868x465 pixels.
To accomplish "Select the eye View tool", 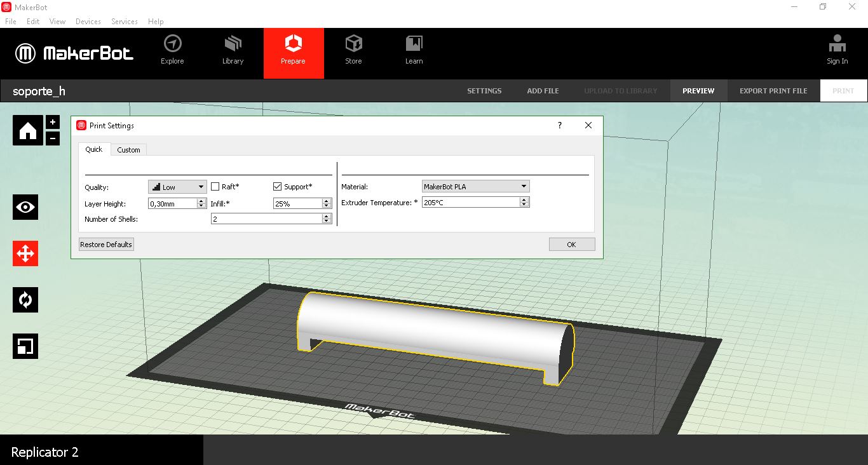I will pos(25,207).
